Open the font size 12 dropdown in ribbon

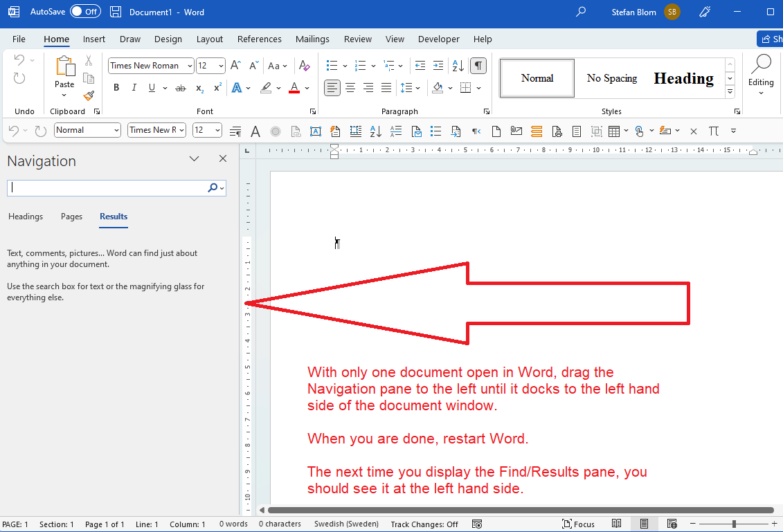(221, 66)
